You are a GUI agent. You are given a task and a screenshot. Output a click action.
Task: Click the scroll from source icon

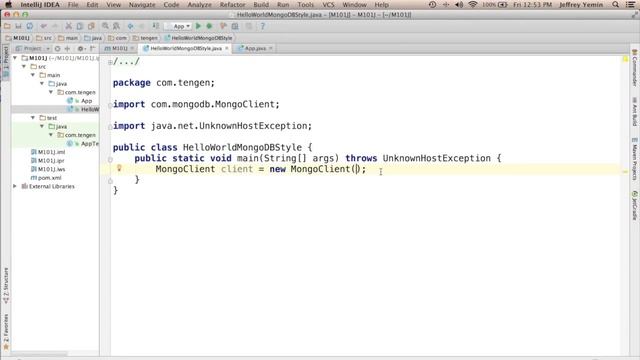click(x=58, y=49)
